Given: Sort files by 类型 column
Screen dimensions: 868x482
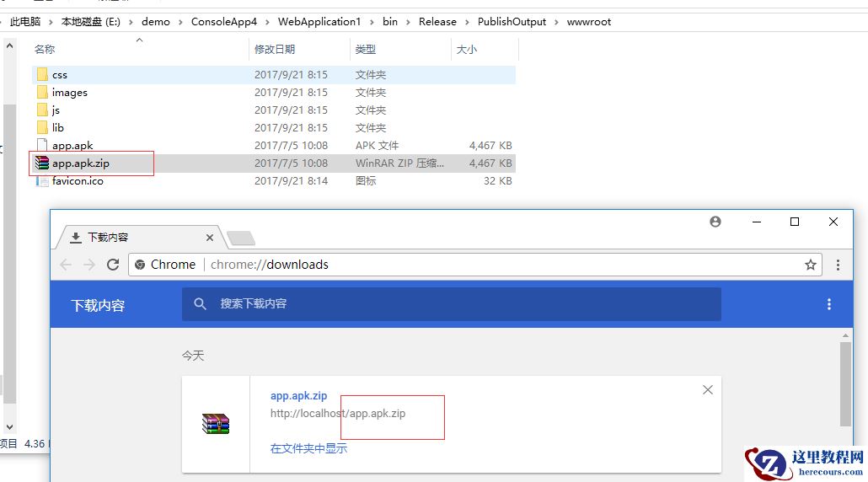Looking at the screenshot, I should pyautogui.click(x=366, y=49).
